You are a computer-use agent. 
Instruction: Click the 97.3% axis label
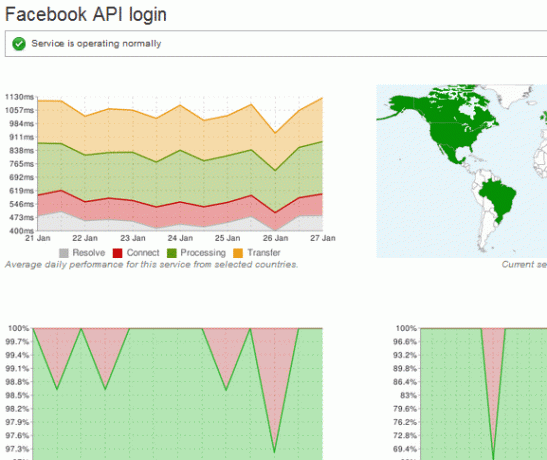point(17,449)
